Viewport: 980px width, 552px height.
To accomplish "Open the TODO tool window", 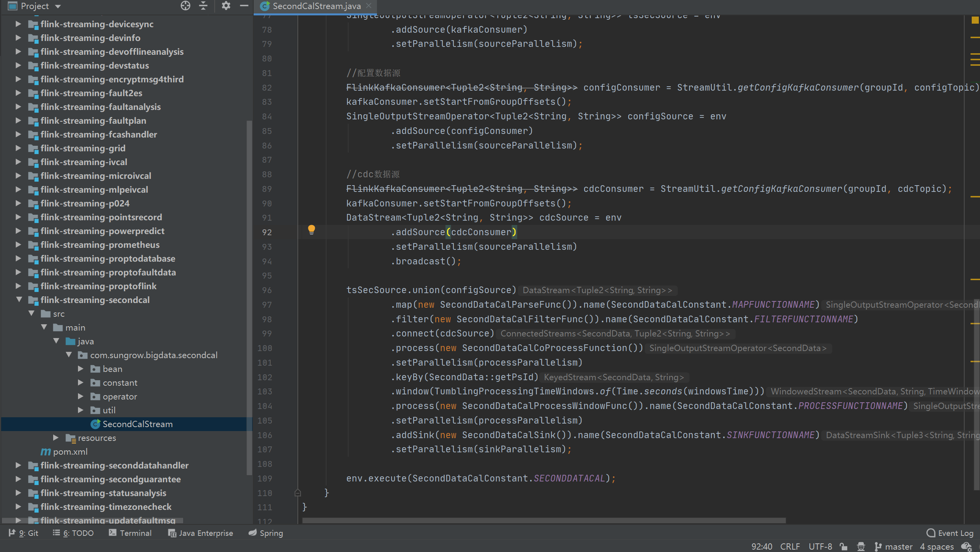I will coord(73,533).
